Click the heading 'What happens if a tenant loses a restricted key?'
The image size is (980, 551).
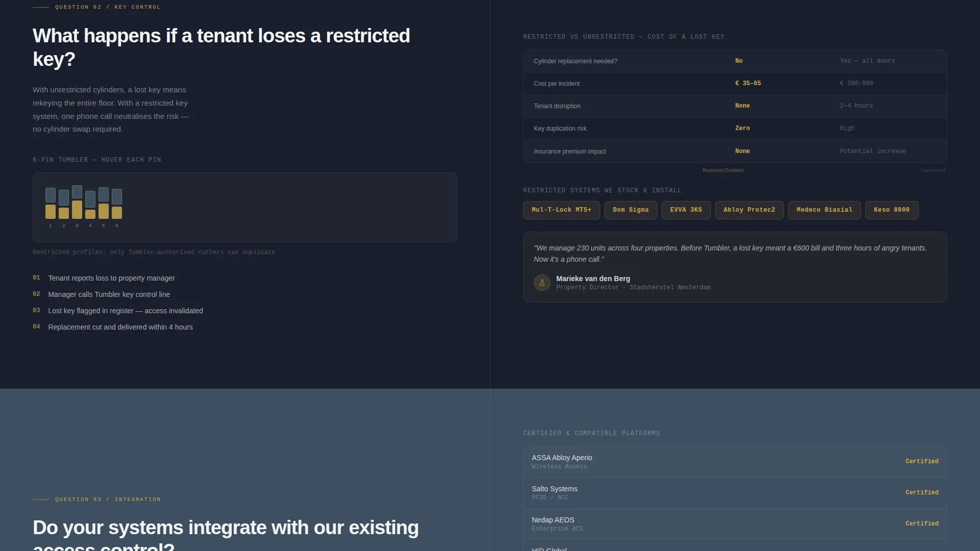221,47
